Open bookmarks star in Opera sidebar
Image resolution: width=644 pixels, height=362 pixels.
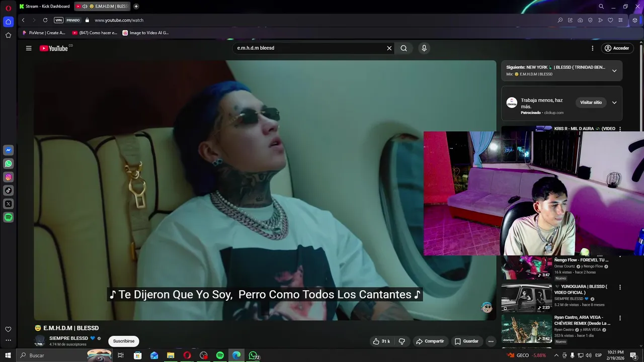tap(8, 35)
